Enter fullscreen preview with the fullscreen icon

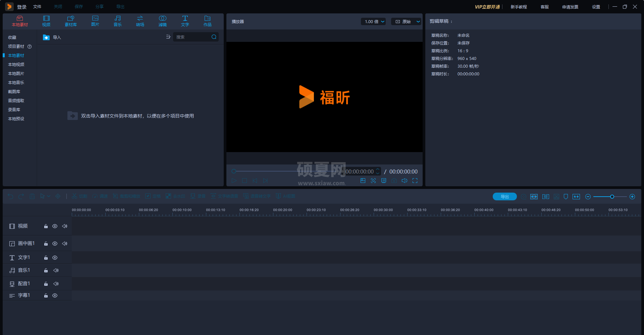click(x=415, y=181)
